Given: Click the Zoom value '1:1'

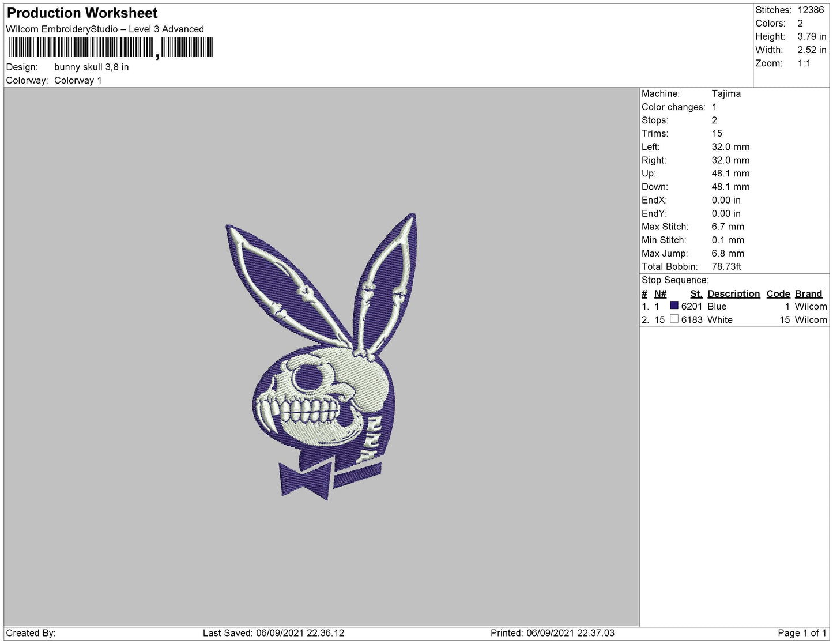Looking at the screenshot, I should click(x=804, y=63).
